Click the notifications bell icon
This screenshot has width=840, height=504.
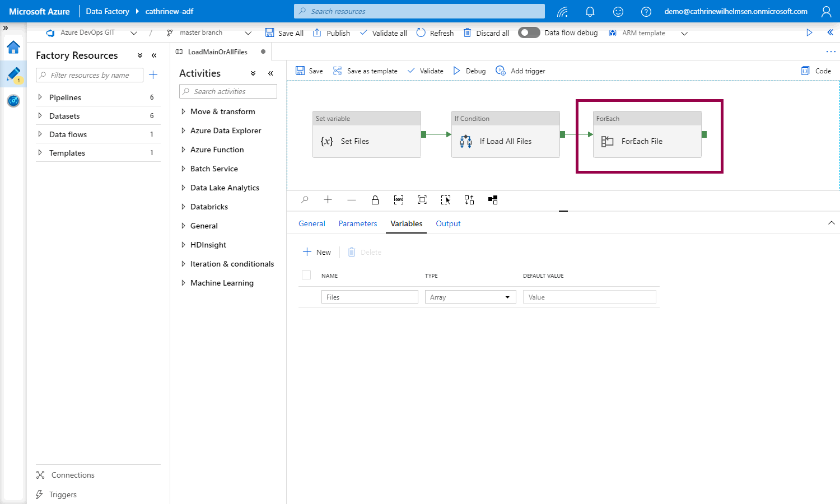590,11
